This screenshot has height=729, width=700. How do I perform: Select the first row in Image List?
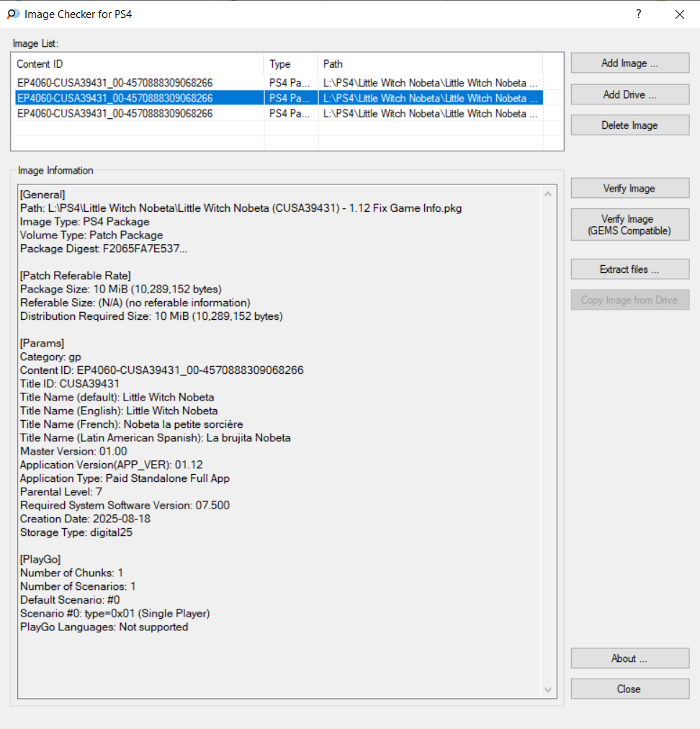(279, 83)
